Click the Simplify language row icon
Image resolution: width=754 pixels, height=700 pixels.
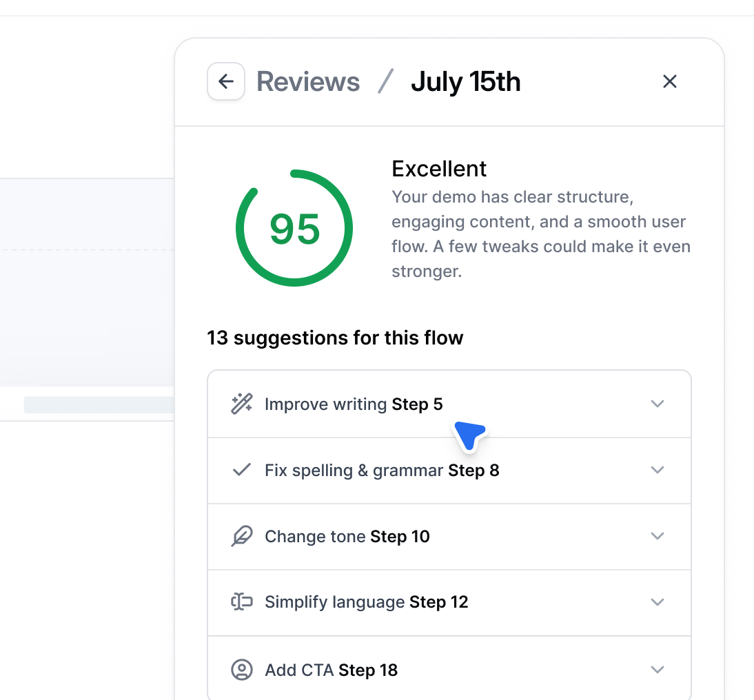tap(241, 602)
